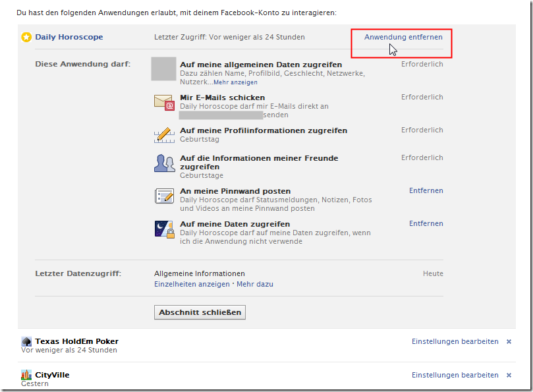
Task: Click the 'Diese Anwendung darf:' label
Action: [83, 64]
